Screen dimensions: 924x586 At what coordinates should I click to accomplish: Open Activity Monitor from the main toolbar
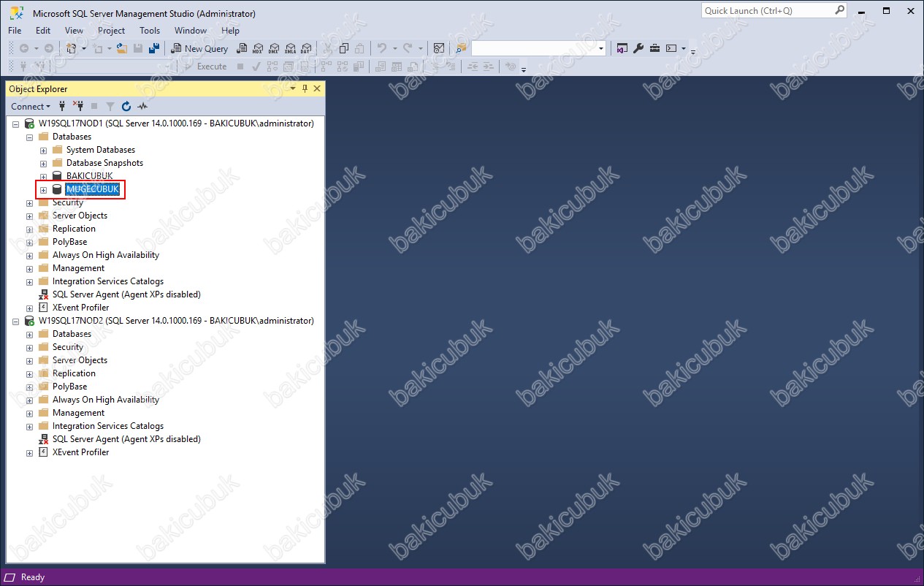point(438,48)
